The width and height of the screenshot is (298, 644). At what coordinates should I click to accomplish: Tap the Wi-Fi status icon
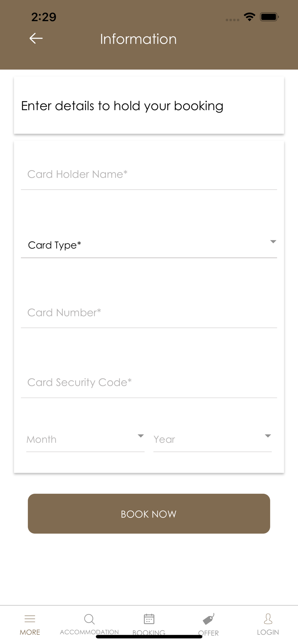pos(249,17)
